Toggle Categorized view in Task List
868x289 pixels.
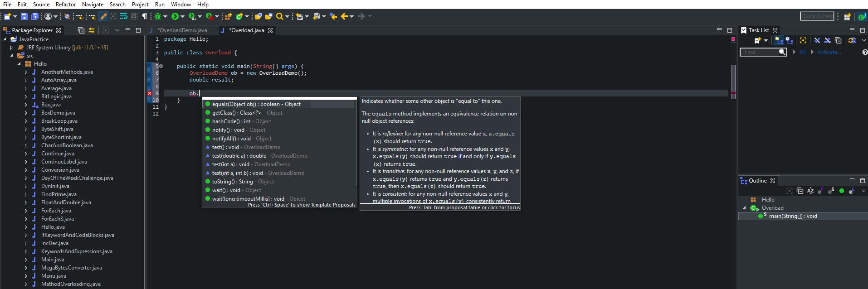click(779, 40)
